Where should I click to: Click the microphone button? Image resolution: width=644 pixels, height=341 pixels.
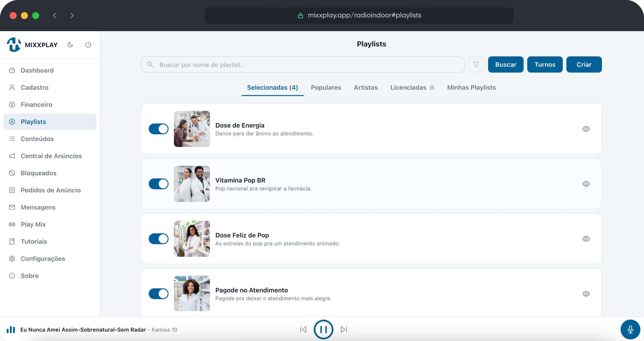point(630,329)
